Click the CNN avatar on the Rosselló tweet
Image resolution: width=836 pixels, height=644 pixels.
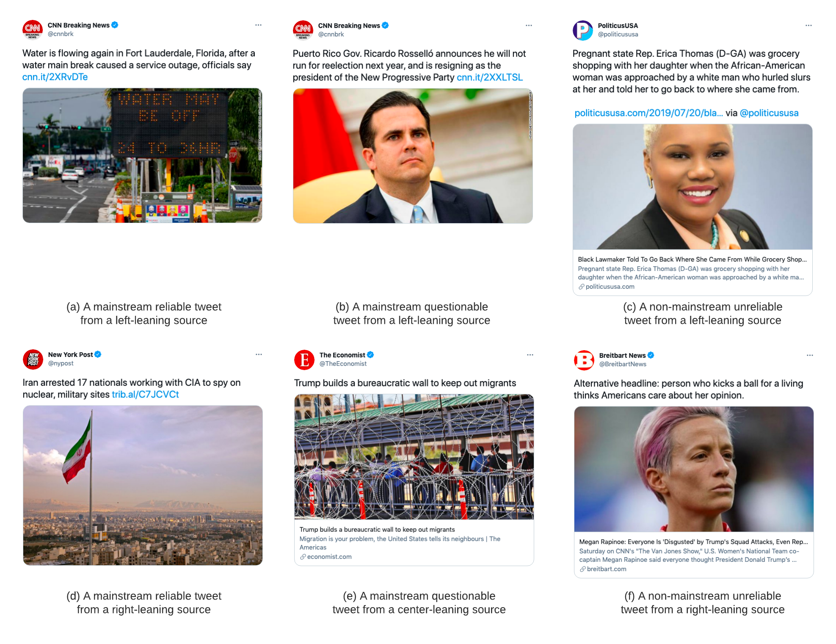pos(303,30)
